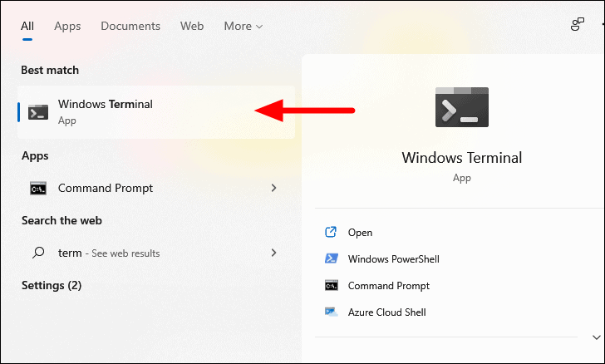
Task: Click the Command Prompt icon in right panel
Action: [331, 286]
